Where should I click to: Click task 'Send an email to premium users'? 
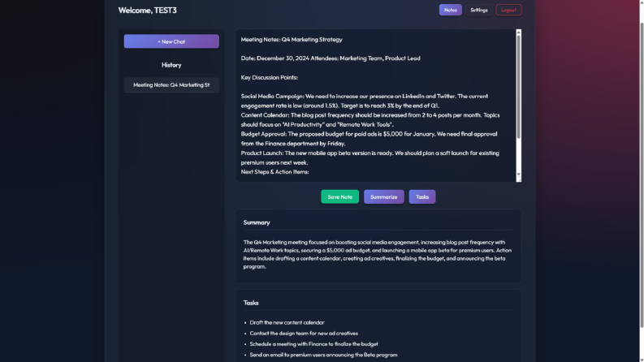point(323,355)
